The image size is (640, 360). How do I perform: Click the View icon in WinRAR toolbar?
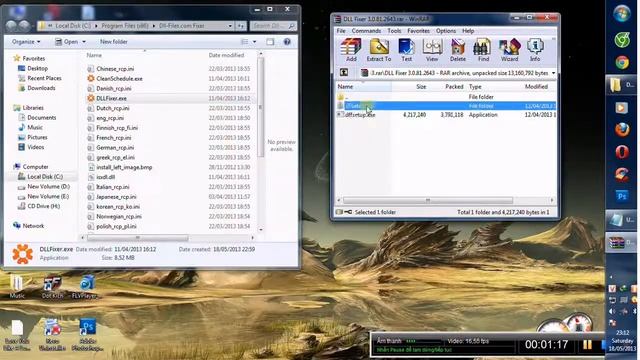tap(432, 50)
